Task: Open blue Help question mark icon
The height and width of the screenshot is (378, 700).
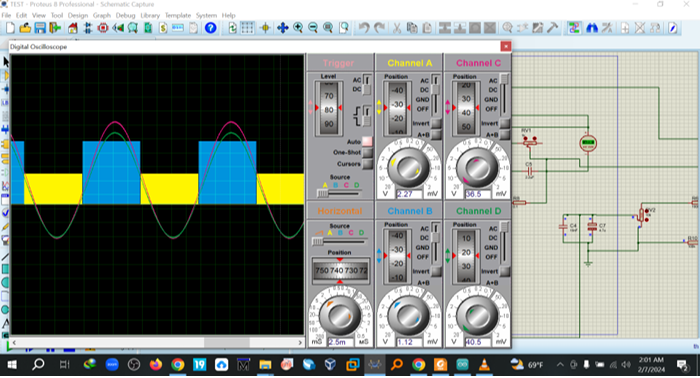Action: click(210, 28)
